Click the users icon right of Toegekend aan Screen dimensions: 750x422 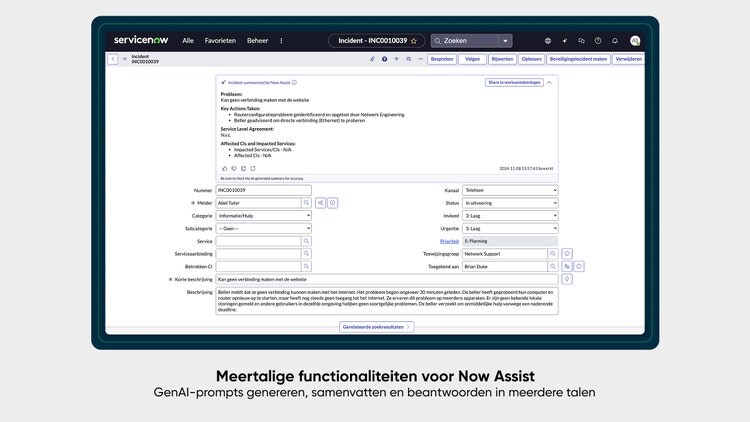(x=567, y=267)
